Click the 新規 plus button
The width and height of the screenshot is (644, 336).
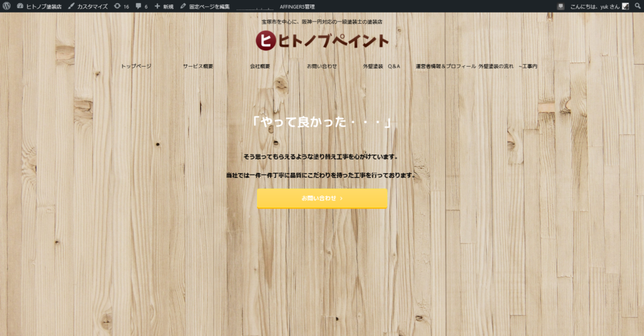(164, 6)
